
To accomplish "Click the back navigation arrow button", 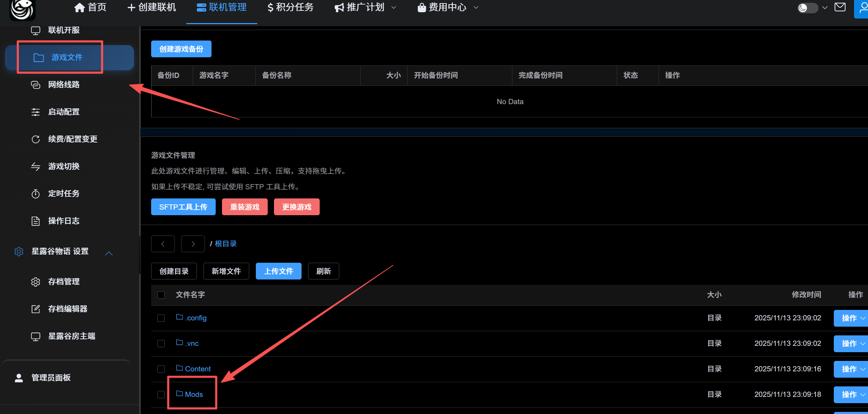I will pos(163,244).
